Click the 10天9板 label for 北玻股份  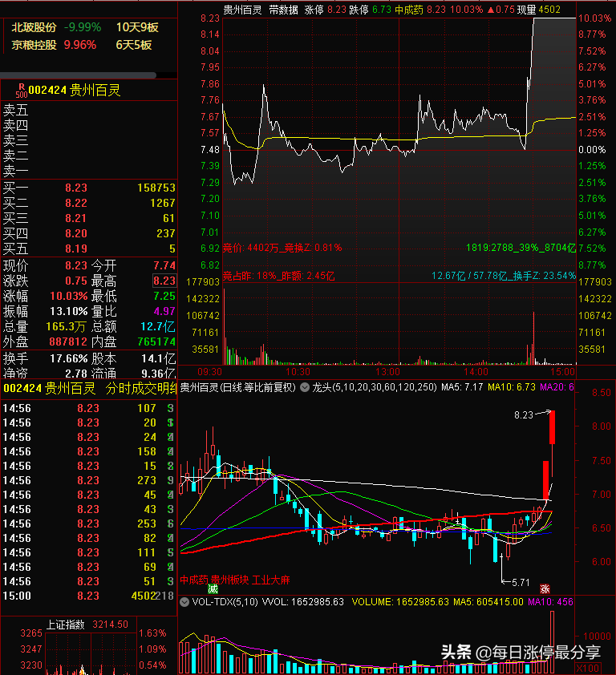(137, 27)
